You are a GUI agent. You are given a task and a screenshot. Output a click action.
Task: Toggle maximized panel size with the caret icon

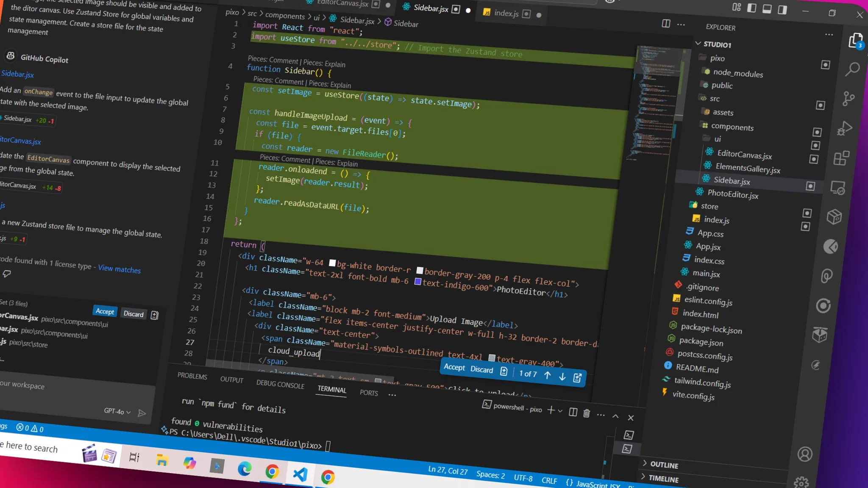click(615, 416)
